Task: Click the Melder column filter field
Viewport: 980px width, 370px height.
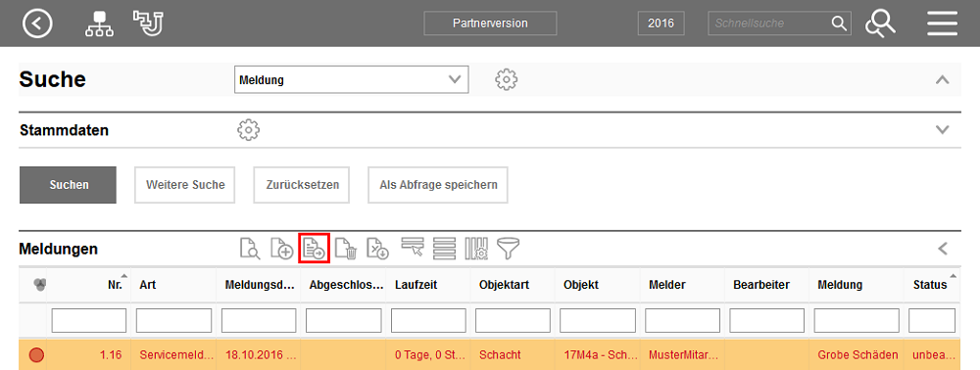Action: tap(682, 320)
